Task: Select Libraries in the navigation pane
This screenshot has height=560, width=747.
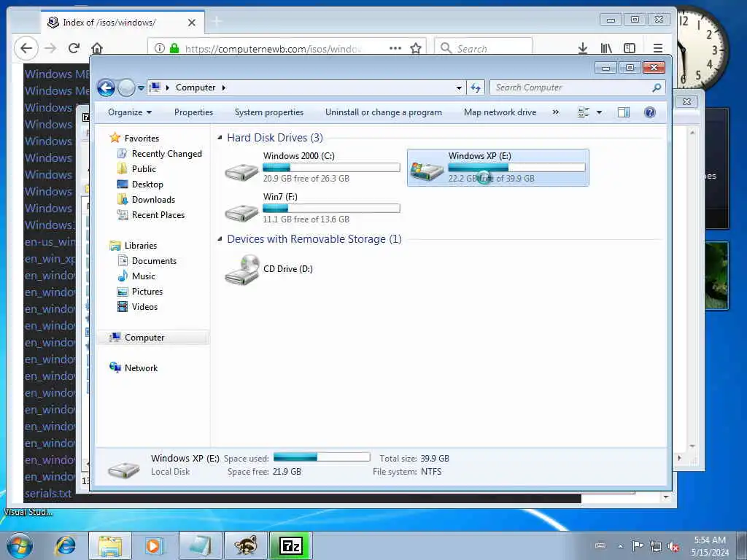Action: click(141, 246)
